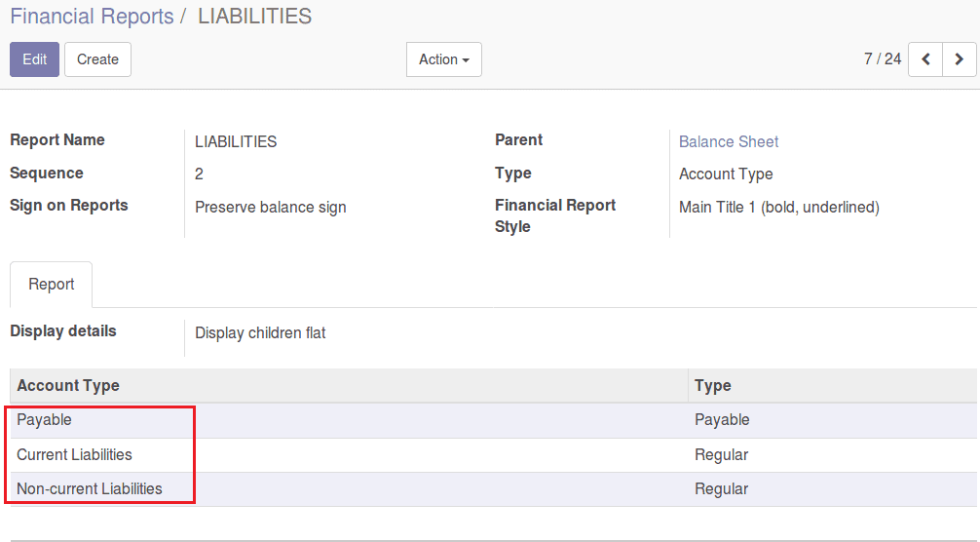
Task: Open the Action dropdown menu
Action: click(x=444, y=59)
